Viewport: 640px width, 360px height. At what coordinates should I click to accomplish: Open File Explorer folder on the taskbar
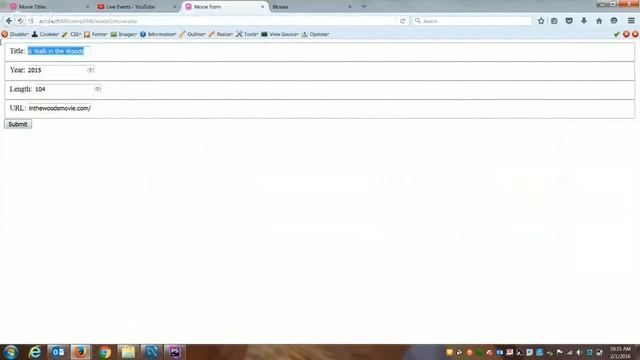(x=128, y=352)
